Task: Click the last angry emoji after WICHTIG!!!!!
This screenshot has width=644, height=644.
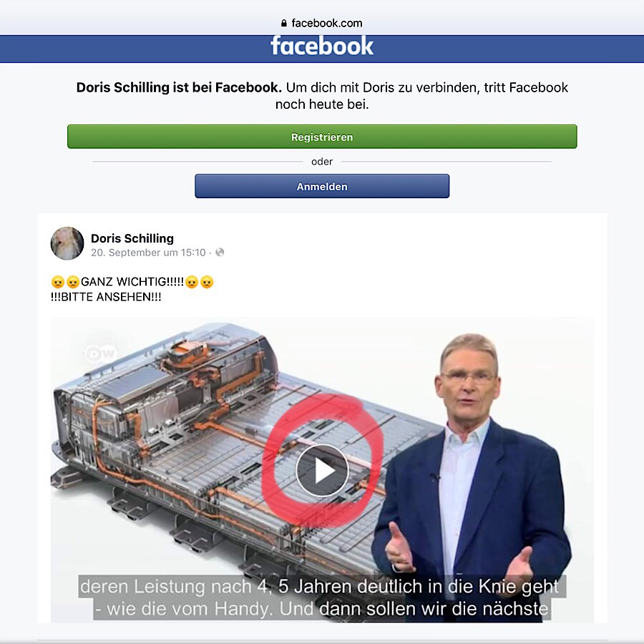Action: click(x=207, y=282)
